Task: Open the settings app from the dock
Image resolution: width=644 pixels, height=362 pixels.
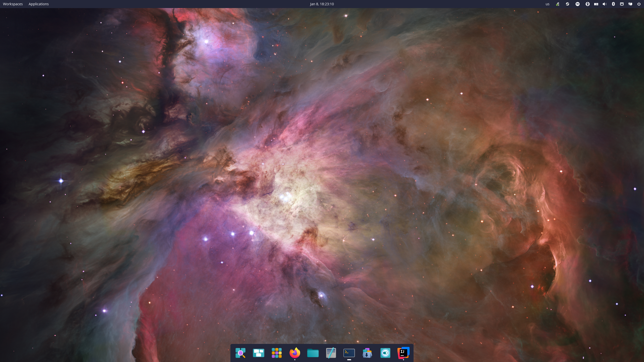Action: tap(385, 353)
